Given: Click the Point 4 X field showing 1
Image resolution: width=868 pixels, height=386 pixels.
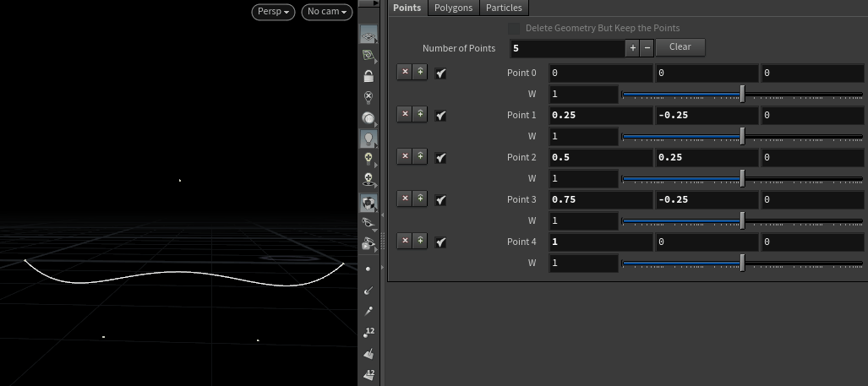Looking at the screenshot, I should (x=601, y=242).
